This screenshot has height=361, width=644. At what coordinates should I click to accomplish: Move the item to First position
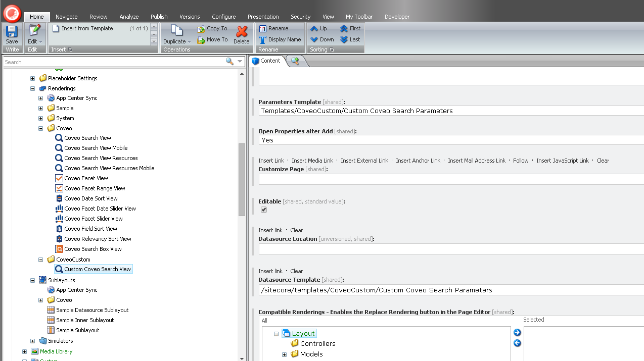coord(350,29)
